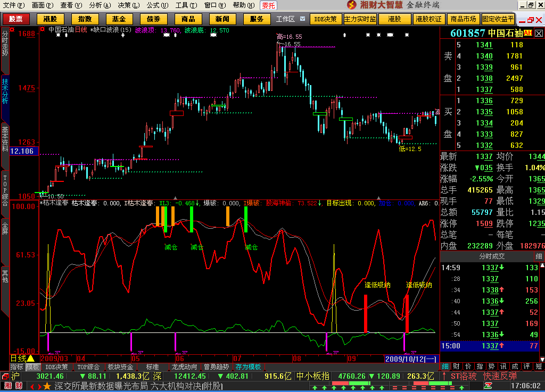Select the TOP综合 bottom tab
This screenshot has height=392, width=545.
tap(88, 367)
